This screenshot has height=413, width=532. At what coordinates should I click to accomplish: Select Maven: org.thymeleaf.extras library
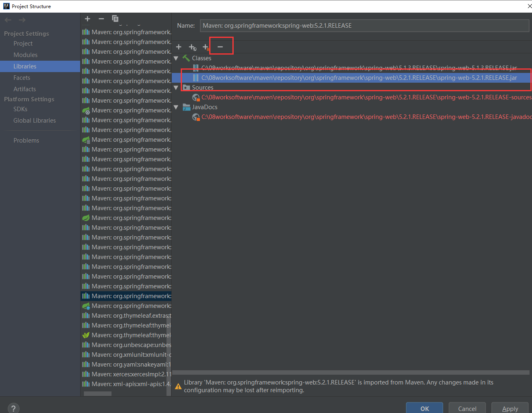[x=126, y=316]
